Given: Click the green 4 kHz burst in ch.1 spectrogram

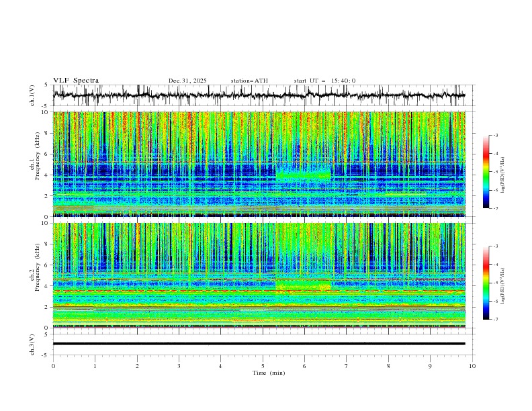Looking at the screenshot, I should (303, 175).
